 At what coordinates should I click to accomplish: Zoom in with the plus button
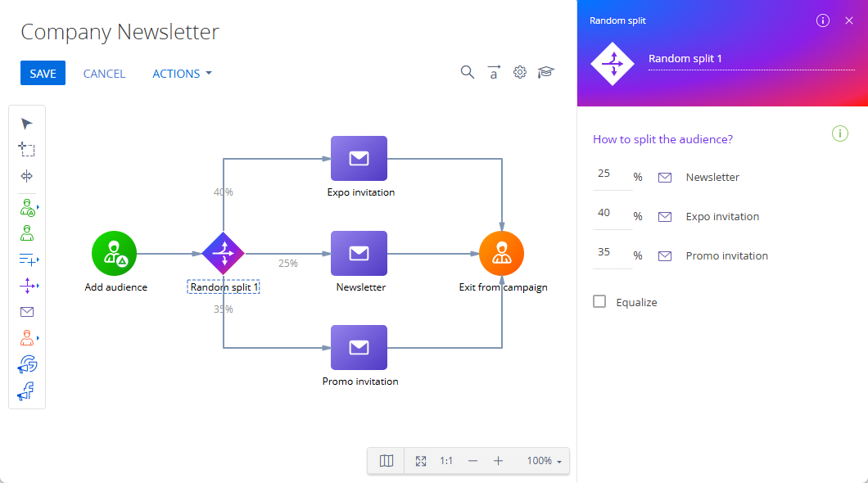(498, 461)
